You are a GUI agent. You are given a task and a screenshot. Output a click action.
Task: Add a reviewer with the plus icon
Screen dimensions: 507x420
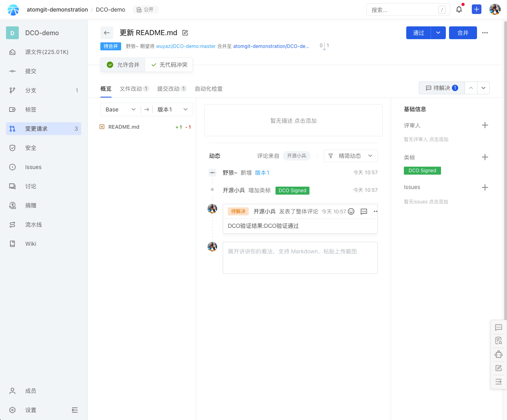click(485, 125)
